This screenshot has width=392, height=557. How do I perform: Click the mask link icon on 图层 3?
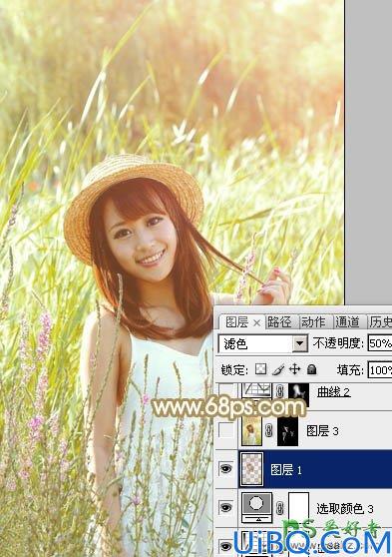point(268,431)
